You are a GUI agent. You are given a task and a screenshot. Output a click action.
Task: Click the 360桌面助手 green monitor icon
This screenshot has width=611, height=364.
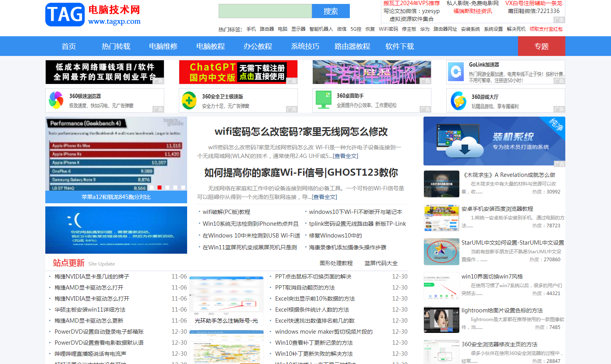323,100
